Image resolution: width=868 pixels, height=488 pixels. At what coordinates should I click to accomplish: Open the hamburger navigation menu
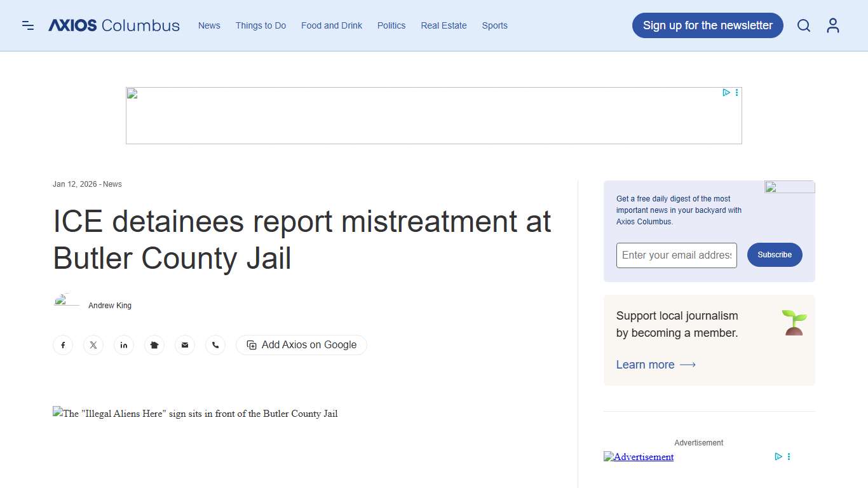tap(28, 25)
